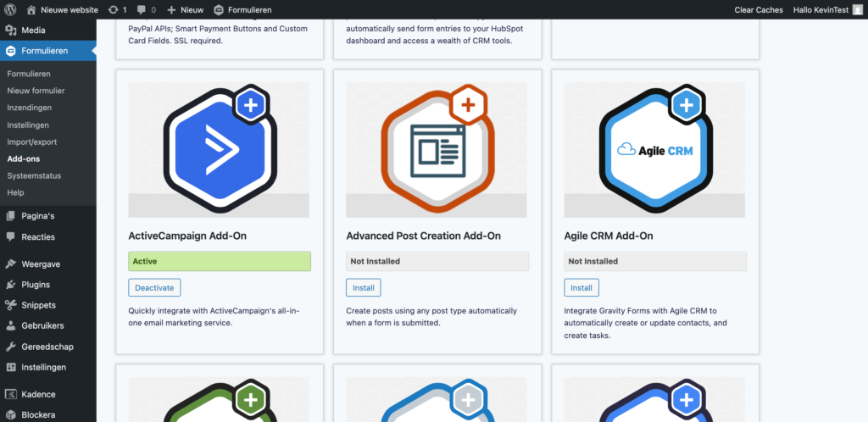Click the Agile CRM Add-On title
This screenshot has width=868, height=422.
tap(609, 236)
